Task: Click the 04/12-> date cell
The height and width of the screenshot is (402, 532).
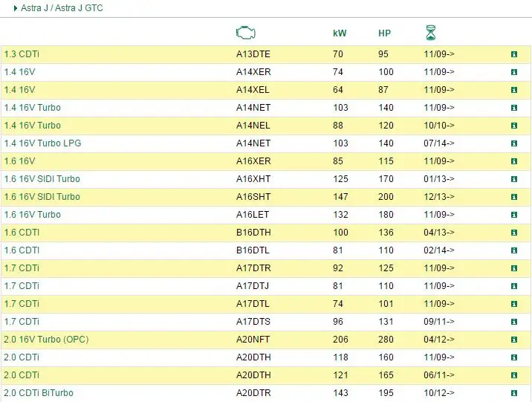Action: point(438,340)
